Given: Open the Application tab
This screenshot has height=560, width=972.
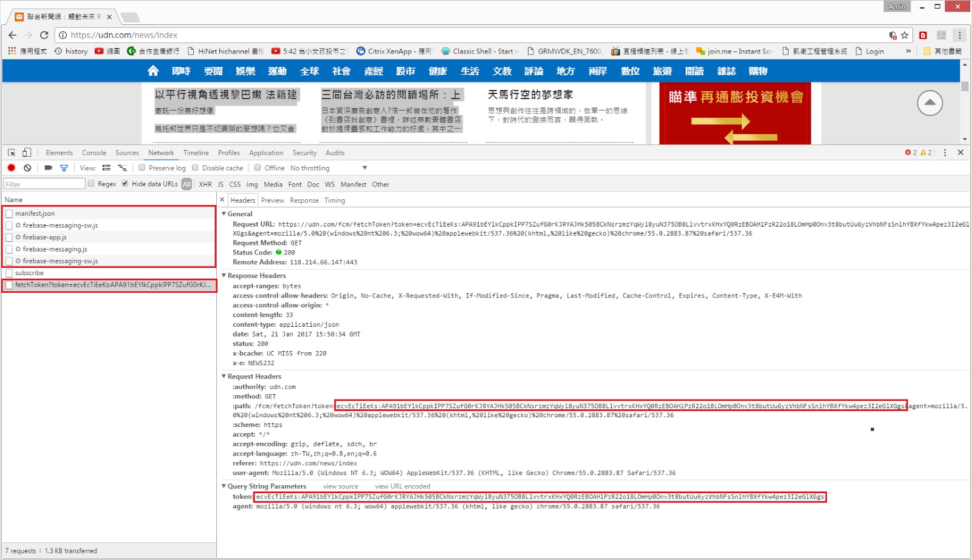Looking at the screenshot, I should (266, 153).
